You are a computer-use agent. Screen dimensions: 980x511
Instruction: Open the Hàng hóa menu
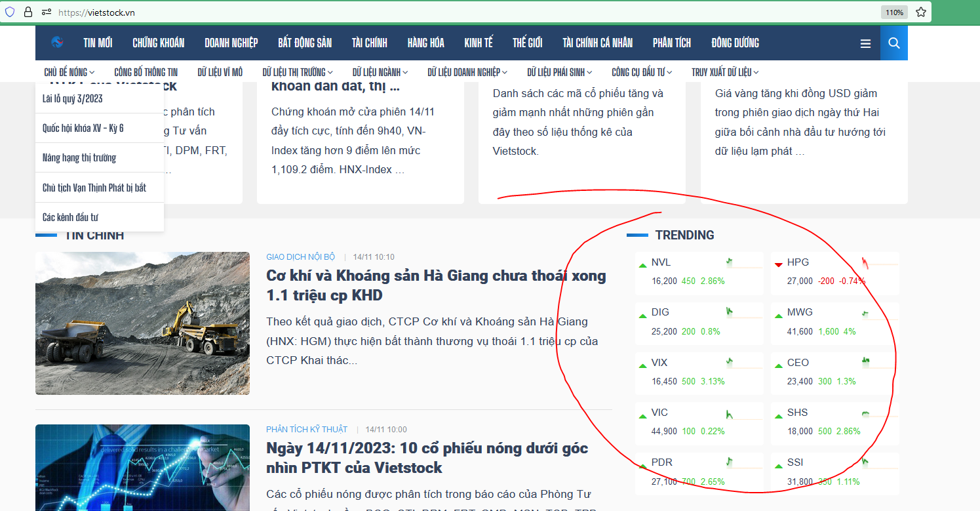point(426,43)
